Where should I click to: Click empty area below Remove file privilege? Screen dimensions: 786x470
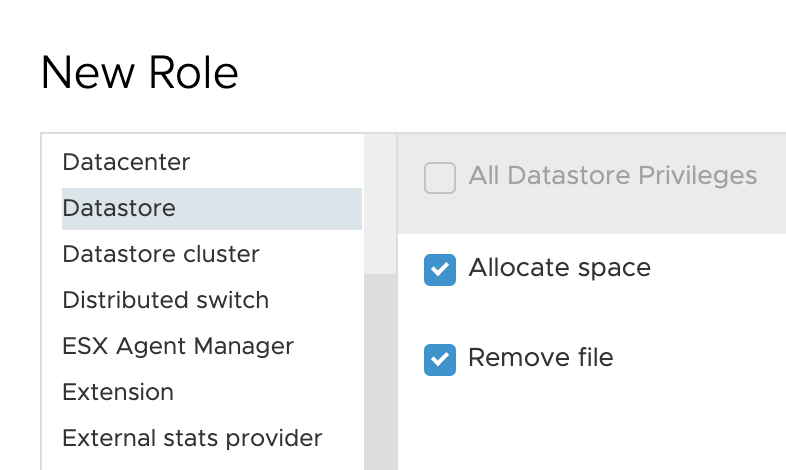[x=592, y=426]
